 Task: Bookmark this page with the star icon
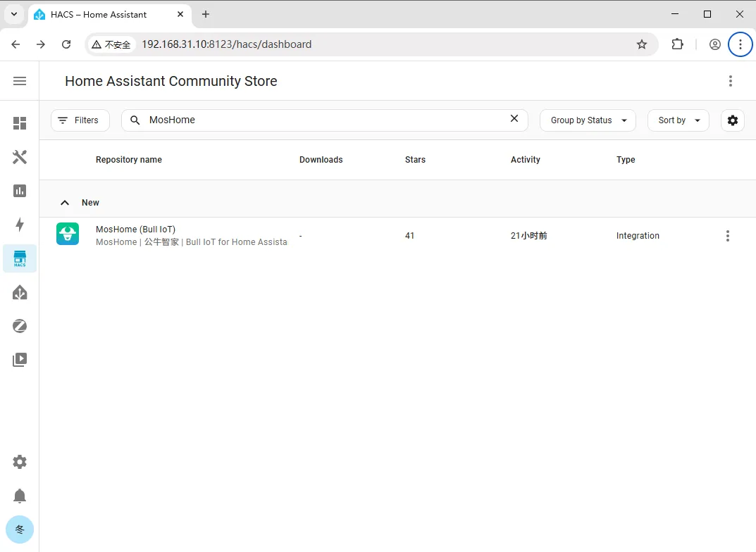[x=642, y=44]
